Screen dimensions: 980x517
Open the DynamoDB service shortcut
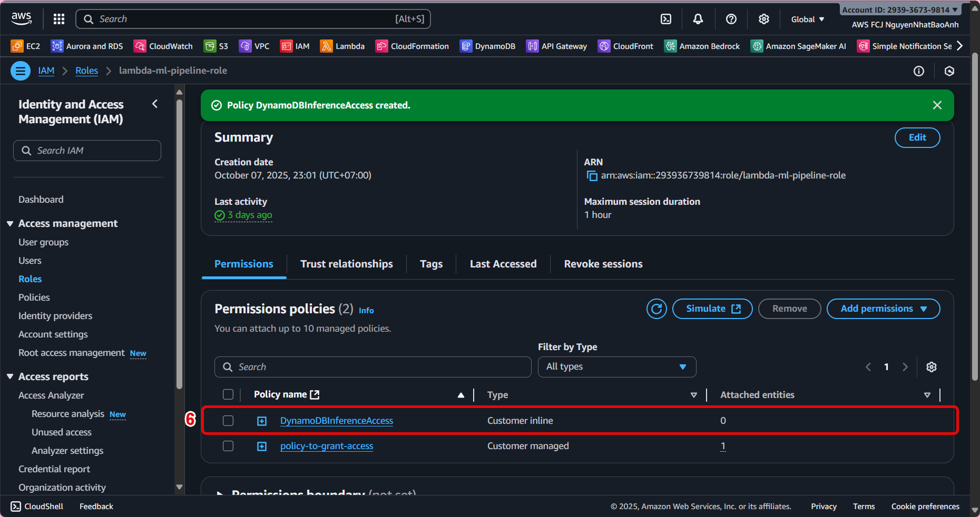[x=487, y=46]
